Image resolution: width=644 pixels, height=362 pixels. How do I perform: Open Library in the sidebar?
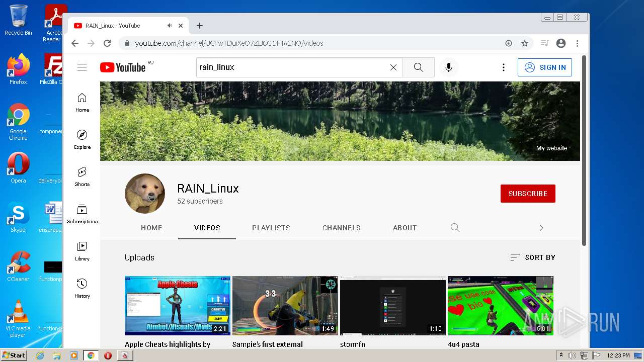pyautogui.click(x=82, y=251)
